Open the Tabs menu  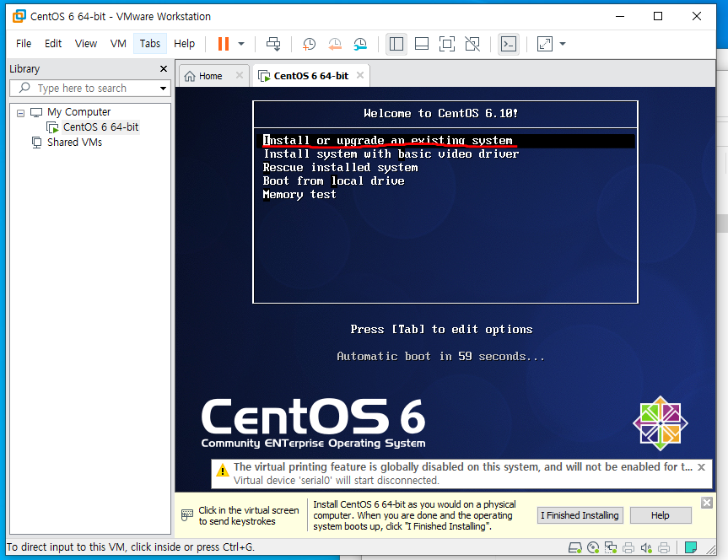[x=150, y=44]
